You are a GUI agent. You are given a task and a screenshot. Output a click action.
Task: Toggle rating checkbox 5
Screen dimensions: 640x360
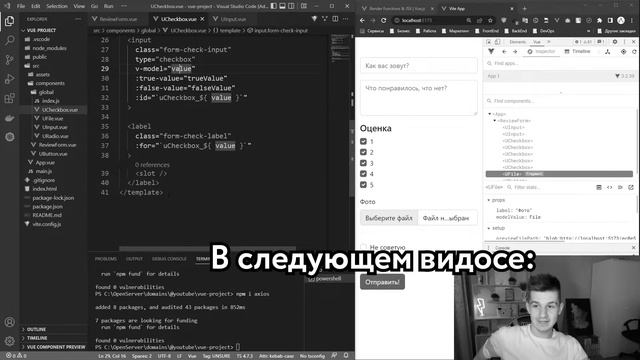pos(363,184)
